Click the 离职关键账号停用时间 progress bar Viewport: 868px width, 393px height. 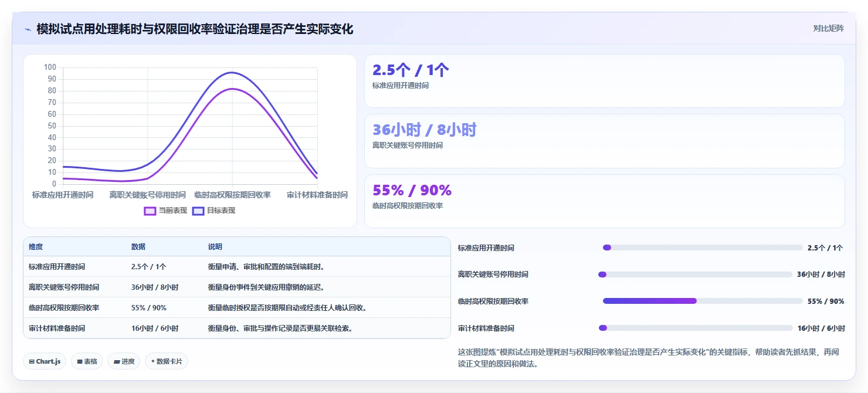(x=695, y=275)
